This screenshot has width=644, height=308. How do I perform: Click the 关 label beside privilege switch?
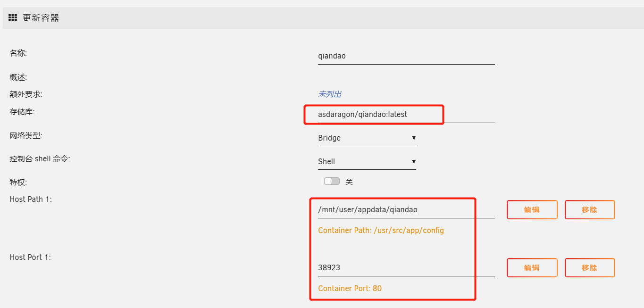click(349, 182)
